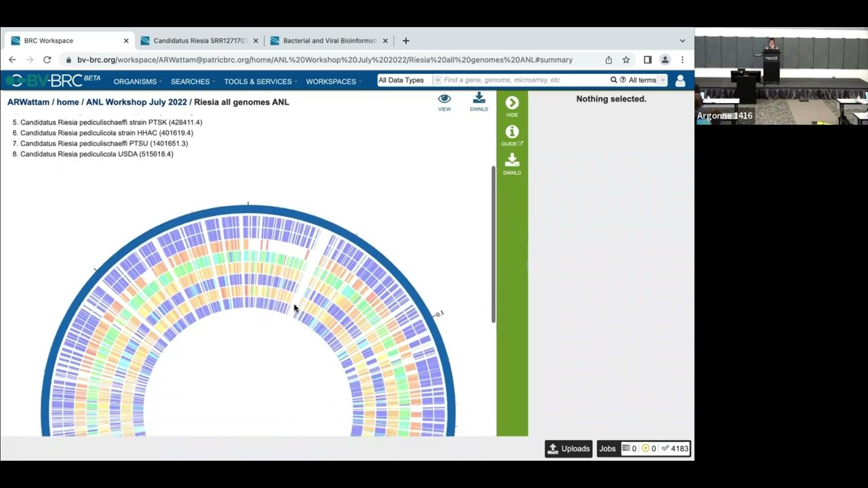Switch to the Candidatus Riesia SRR tab
Image resolution: width=868 pixels, height=488 pixels.
click(x=200, y=41)
